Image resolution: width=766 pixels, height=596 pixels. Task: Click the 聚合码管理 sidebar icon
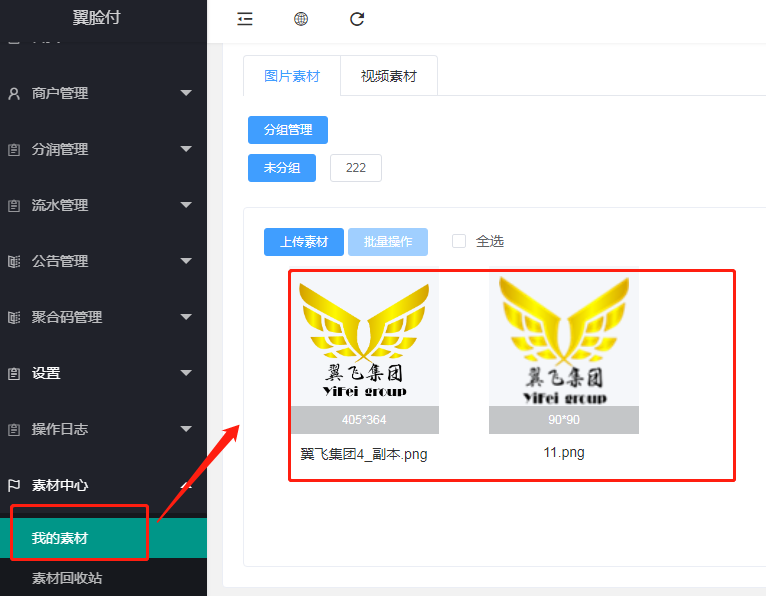14,318
